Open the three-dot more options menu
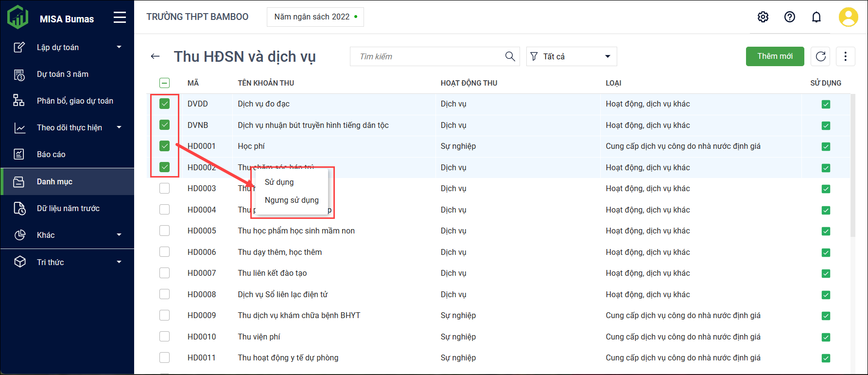The image size is (868, 375). [x=845, y=56]
